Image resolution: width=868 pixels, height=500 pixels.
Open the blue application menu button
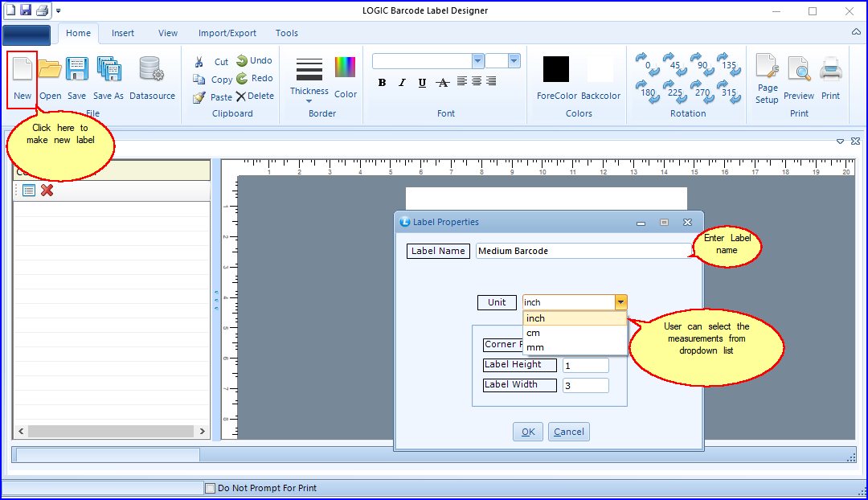[27, 35]
